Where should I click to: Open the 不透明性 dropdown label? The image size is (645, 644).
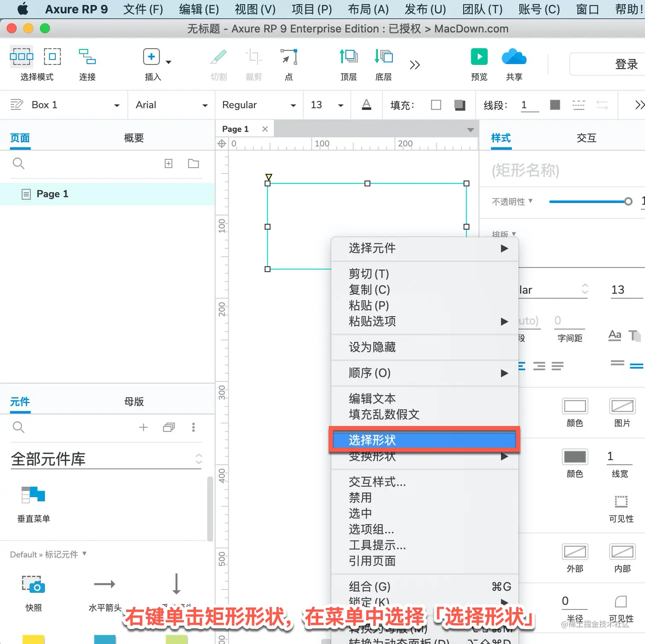(512, 201)
